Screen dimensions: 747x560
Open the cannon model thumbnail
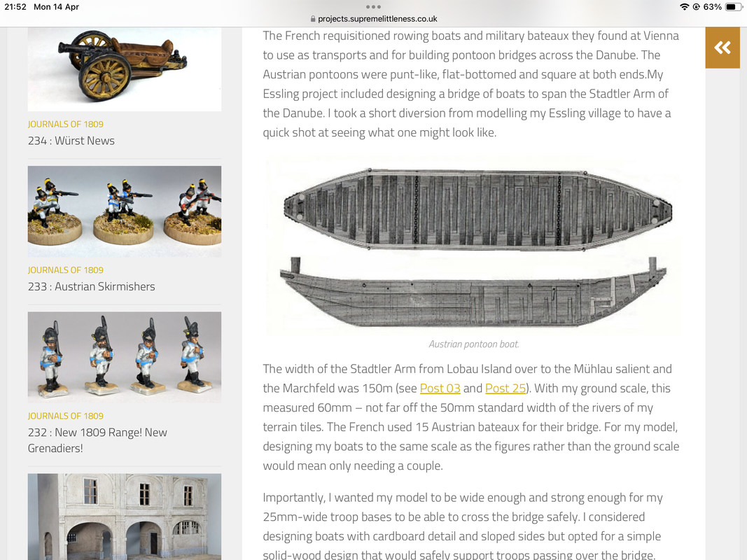(125, 69)
